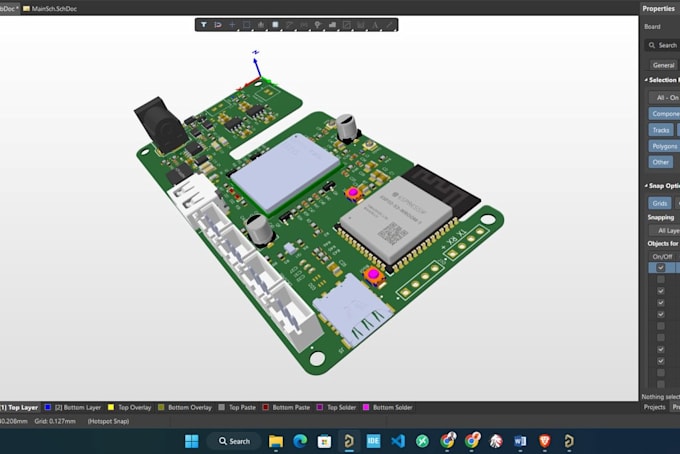This screenshot has width=680, height=454.
Task: Click the purple Top Solder color swatch
Action: [320, 407]
